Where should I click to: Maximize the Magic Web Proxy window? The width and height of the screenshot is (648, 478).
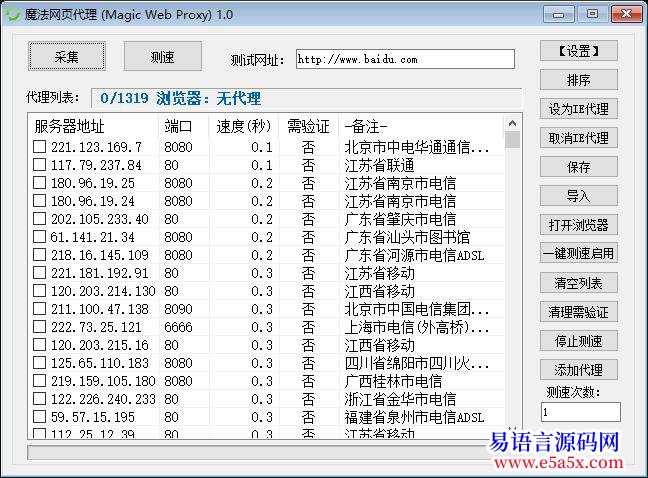(x=592, y=14)
